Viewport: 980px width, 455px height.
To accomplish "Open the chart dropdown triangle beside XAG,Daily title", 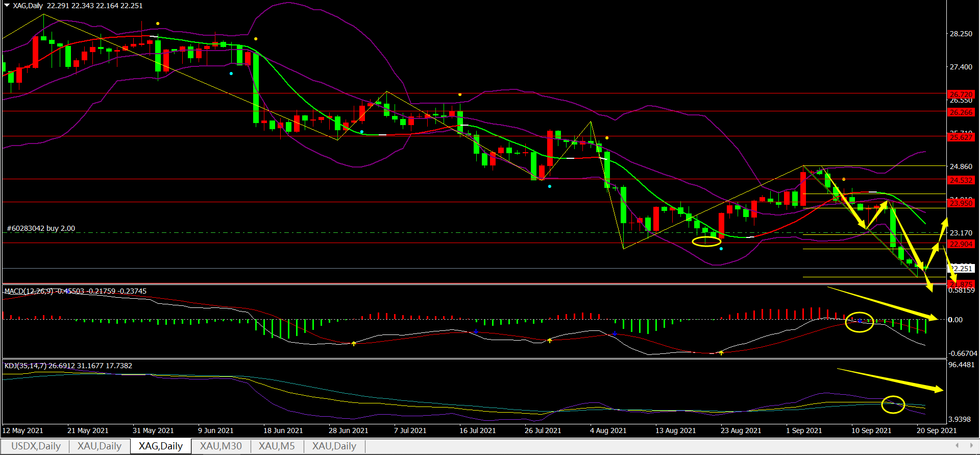I will 7,6.
